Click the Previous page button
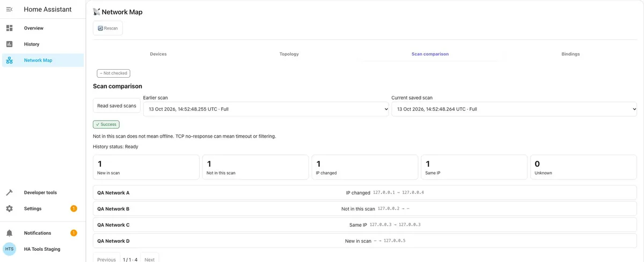644x262 pixels. (106, 258)
